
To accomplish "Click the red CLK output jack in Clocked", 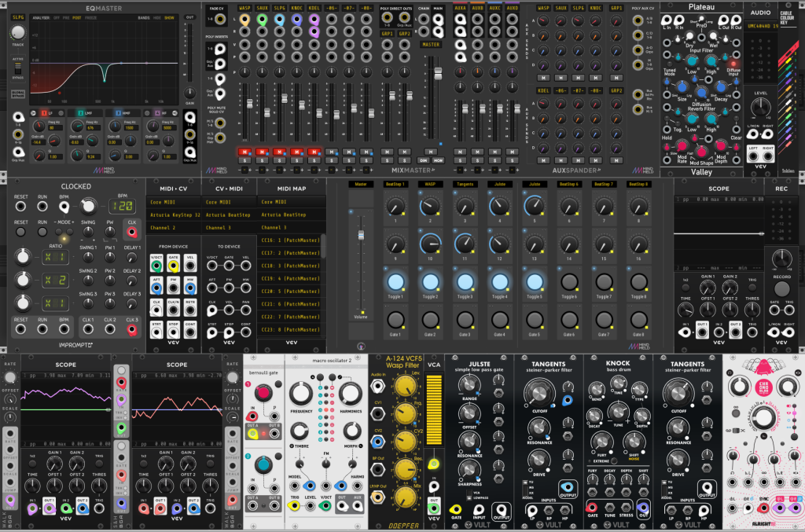I will [x=132, y=232].
